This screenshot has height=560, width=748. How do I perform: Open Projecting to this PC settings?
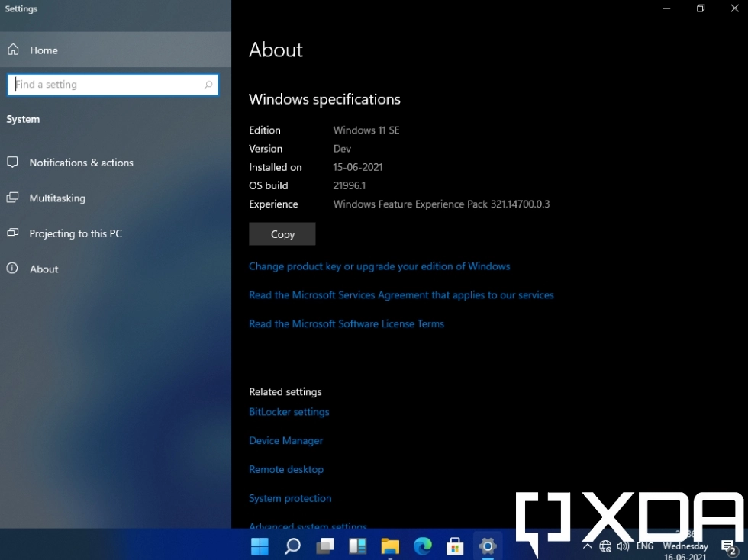point(75,233)
